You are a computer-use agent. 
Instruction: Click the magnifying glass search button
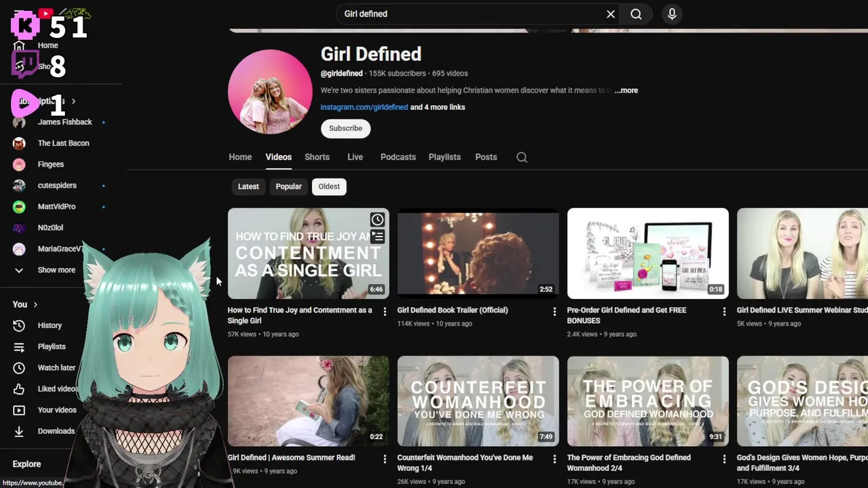click(636, 14)
